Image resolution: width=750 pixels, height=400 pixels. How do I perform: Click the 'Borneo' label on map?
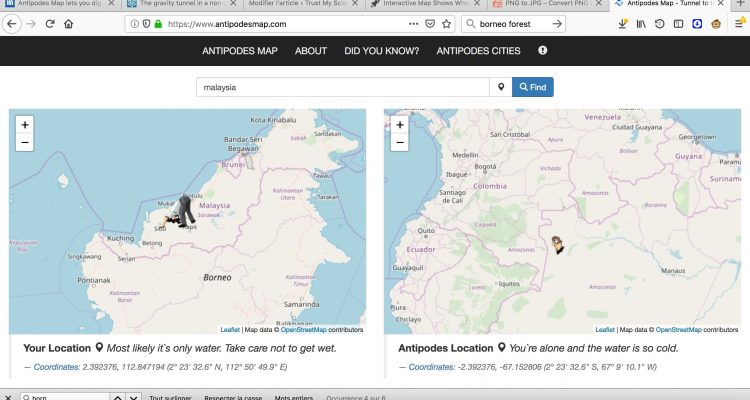(217, 278)
